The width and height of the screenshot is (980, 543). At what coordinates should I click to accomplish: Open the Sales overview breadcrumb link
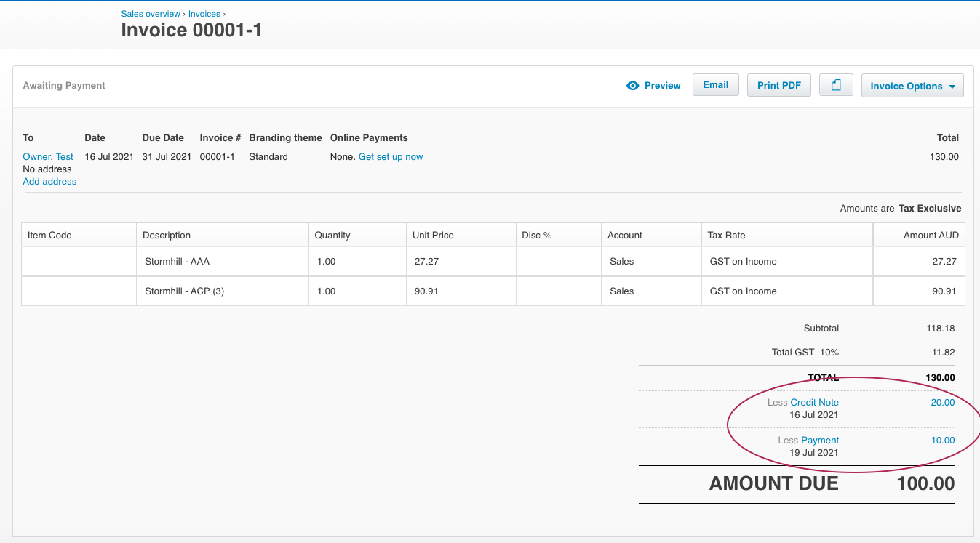[x=151, y=14]
